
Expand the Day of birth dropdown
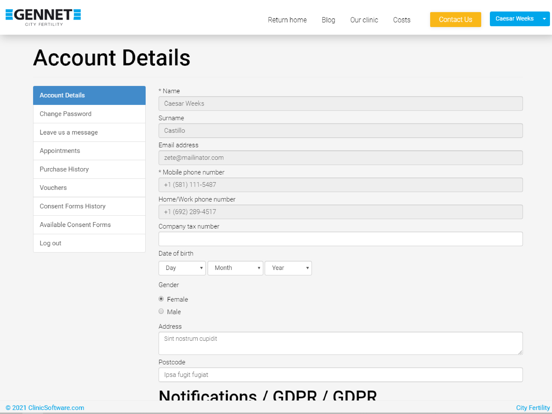coord(182,268)
